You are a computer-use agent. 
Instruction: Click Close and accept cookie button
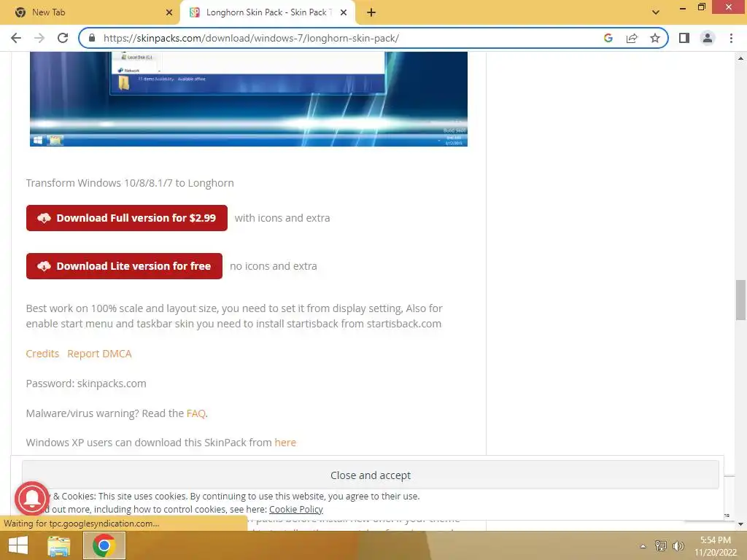click(371, 475)
